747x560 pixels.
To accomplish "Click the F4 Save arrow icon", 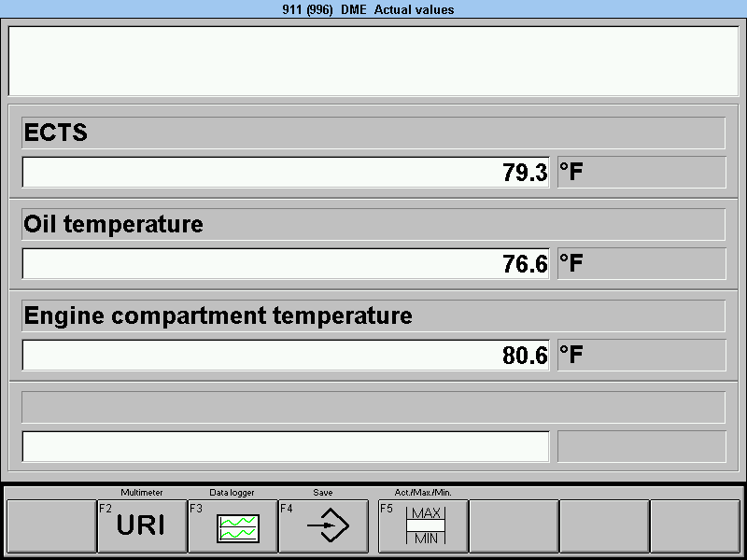I will pos(323,525).
